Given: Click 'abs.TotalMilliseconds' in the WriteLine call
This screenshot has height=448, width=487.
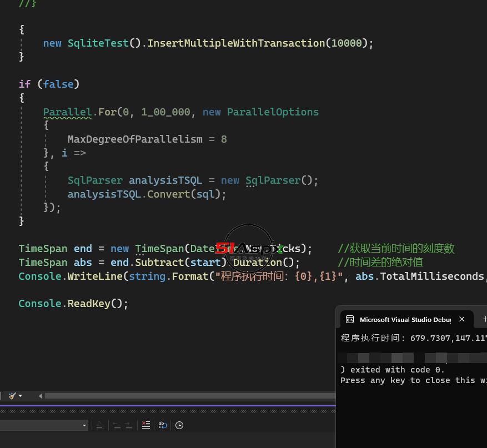Looking at the screenshot, I should (x=420, y=276).
